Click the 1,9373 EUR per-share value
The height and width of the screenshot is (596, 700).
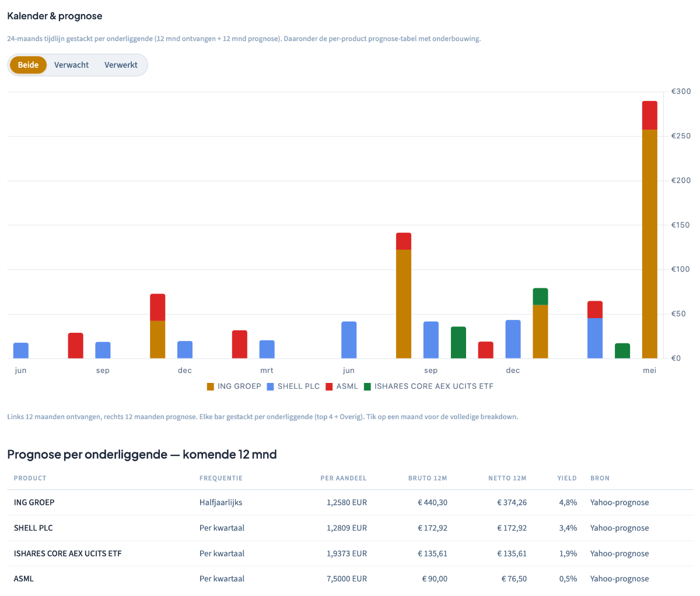pos(346,553)
